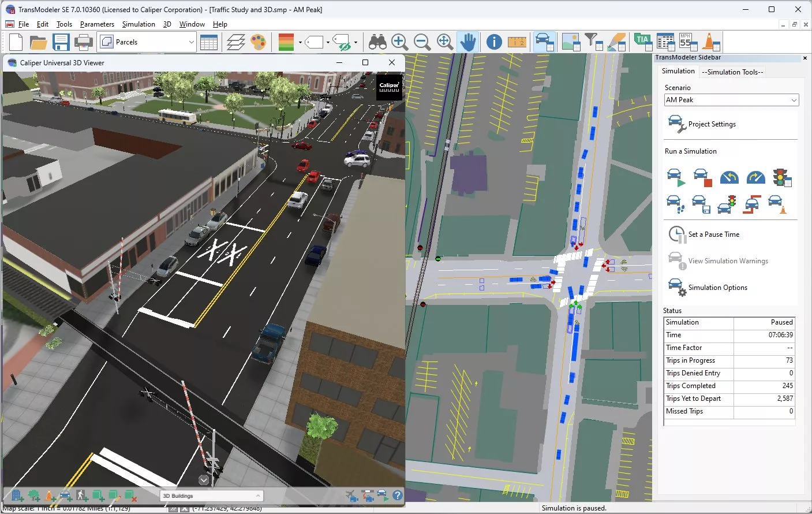Click the color palette styles icon
The image size is (812, 514).
point(258,42)
